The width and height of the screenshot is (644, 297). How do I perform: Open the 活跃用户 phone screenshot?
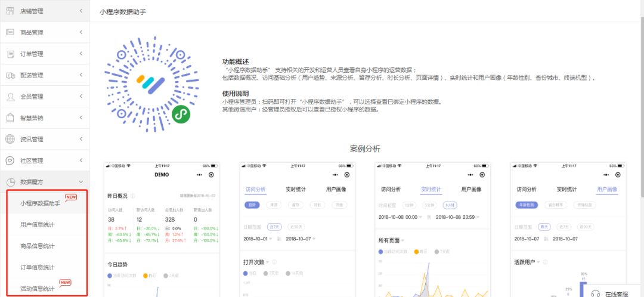tap(568, 229)
